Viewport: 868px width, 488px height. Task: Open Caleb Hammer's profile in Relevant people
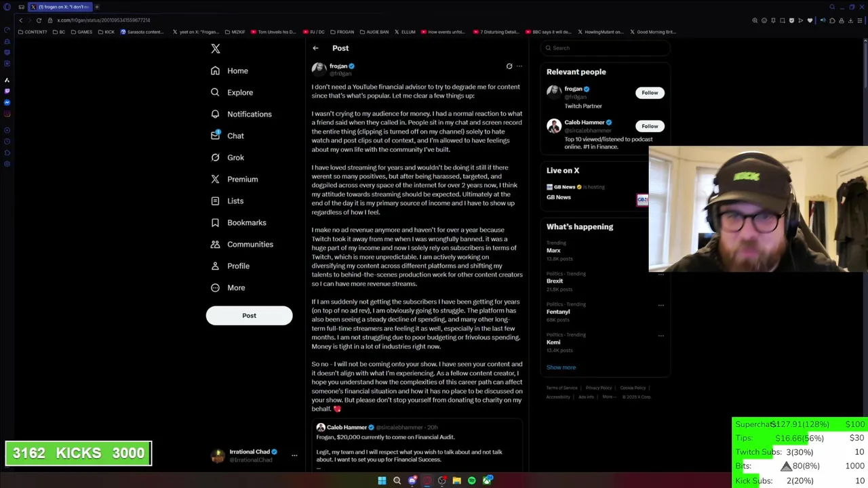coord(584,123)
